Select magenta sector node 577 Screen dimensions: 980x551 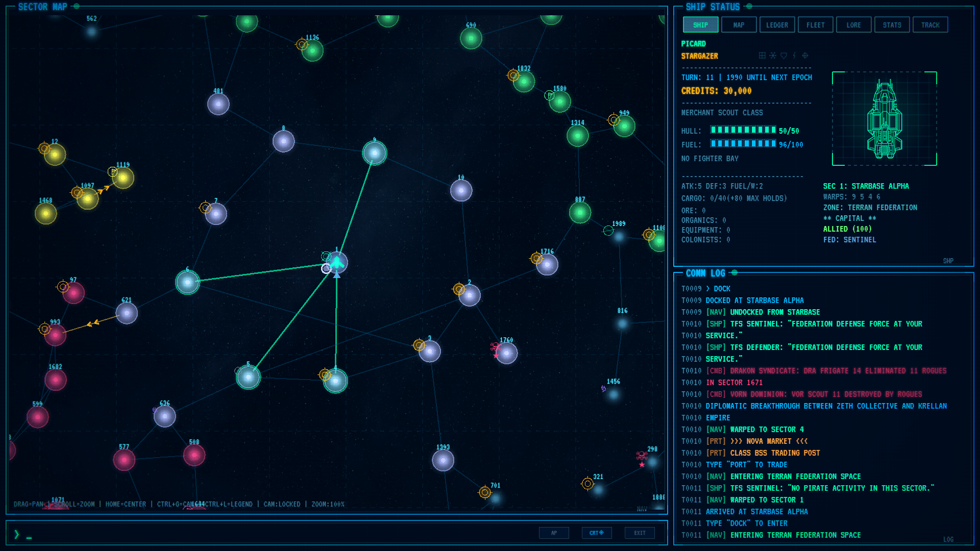click(124, 460)
